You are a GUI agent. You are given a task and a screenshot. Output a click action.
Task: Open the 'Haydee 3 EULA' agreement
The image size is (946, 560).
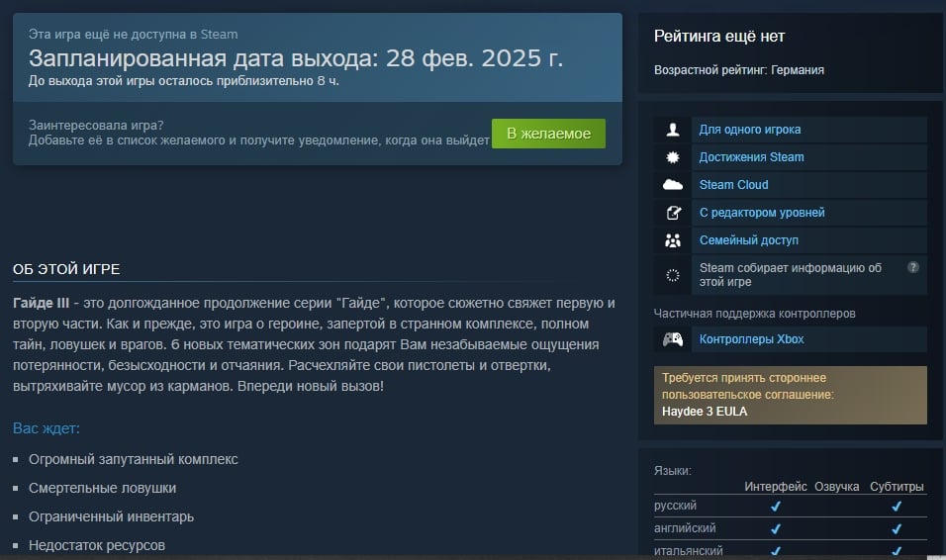[x=705, y=412]
